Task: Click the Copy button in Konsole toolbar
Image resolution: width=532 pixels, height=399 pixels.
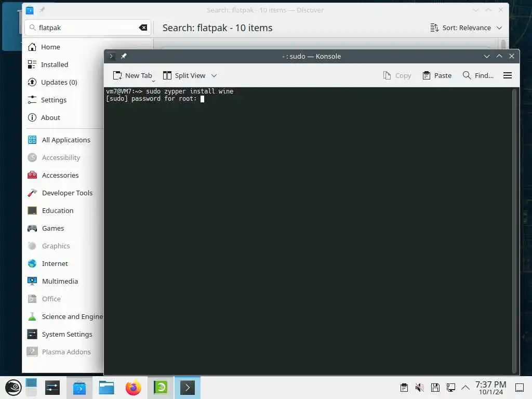Action: tap(397, 75)
